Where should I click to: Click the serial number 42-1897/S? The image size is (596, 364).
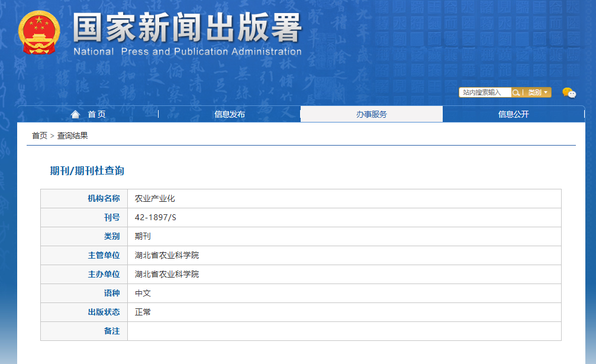pos(156,217)
